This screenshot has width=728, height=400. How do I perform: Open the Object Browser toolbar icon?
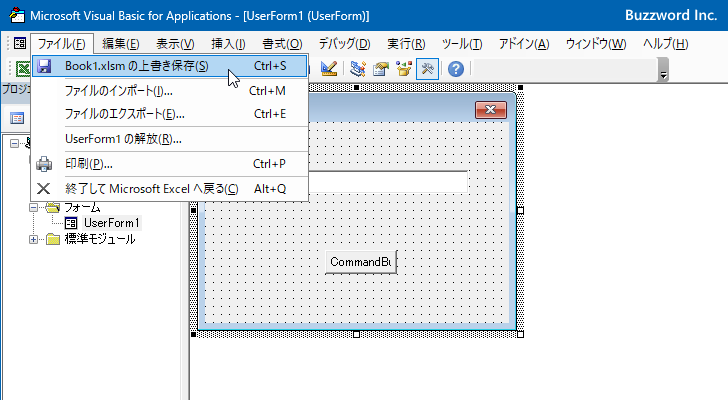click(404, 69)
